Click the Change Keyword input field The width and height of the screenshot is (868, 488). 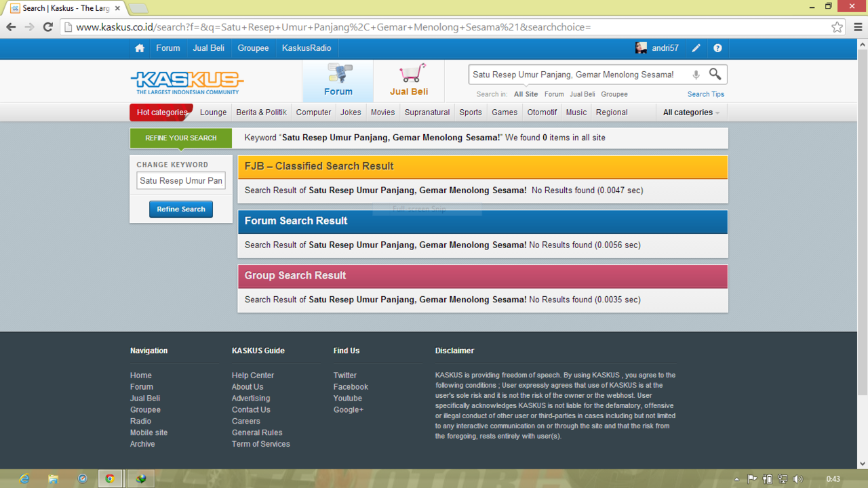tap(181, 181)
